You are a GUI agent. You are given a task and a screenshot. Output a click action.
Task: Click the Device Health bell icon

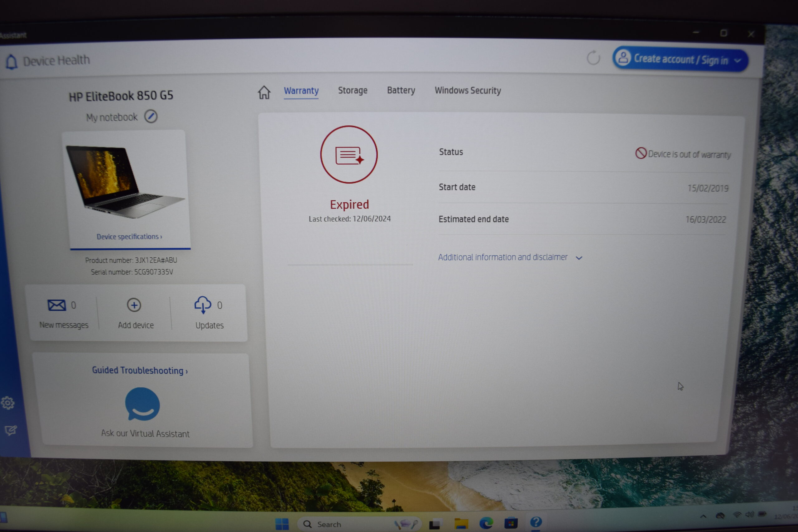coord(12,62)
